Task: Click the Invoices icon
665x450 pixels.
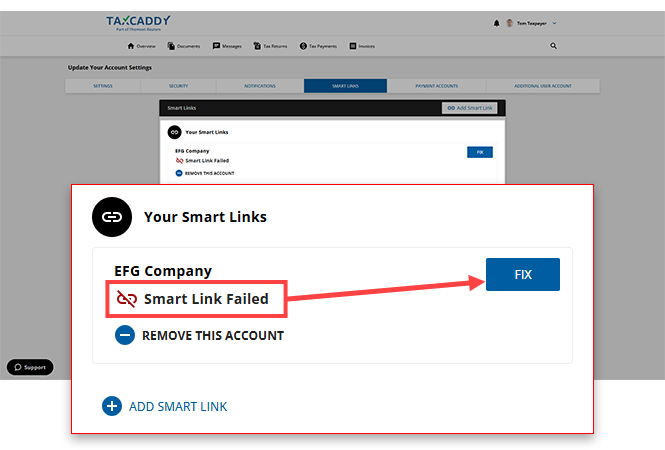Action: point(353,46)
